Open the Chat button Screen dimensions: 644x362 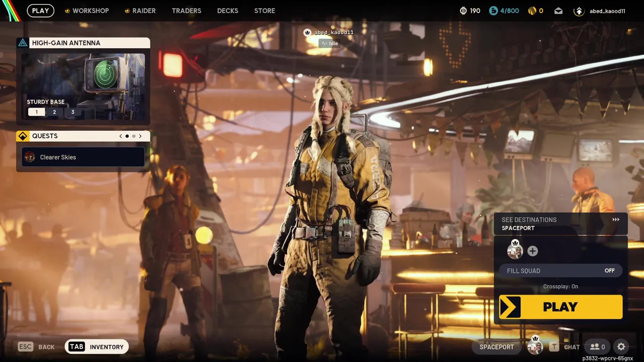(565, 346)
